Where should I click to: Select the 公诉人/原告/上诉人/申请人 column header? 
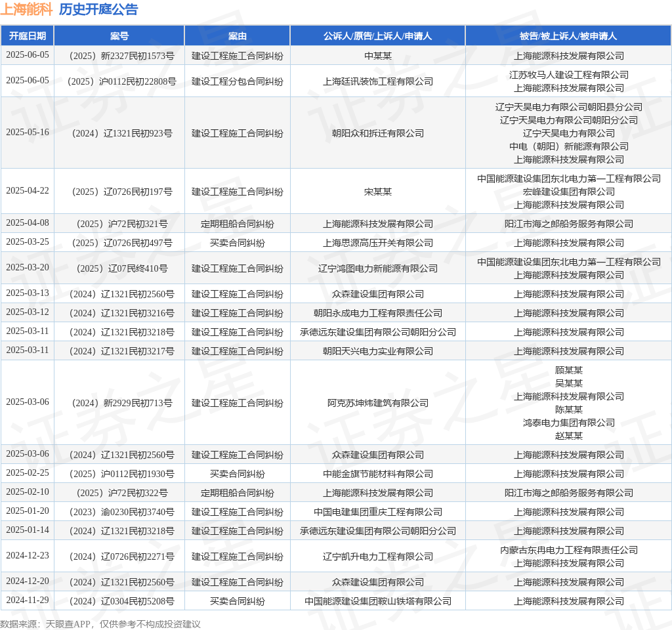pos(377,36)
